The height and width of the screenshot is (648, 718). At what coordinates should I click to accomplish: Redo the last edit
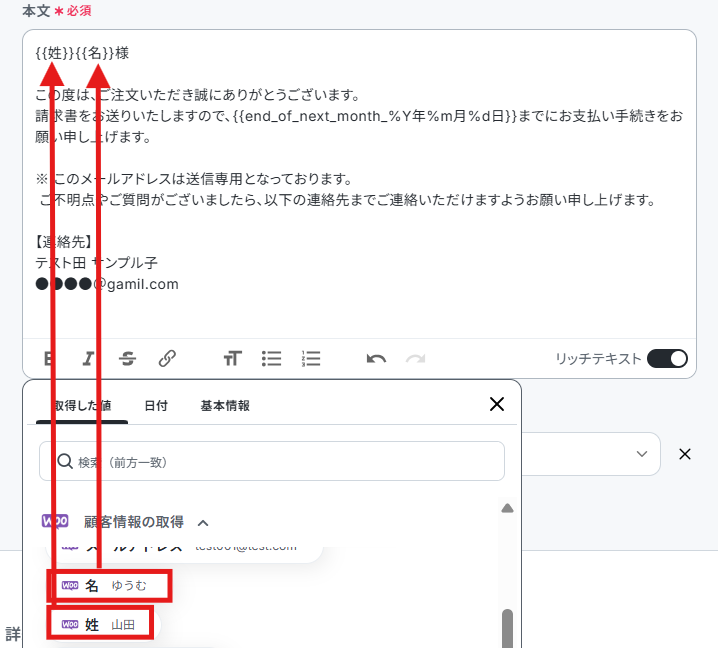pos(415,359)
